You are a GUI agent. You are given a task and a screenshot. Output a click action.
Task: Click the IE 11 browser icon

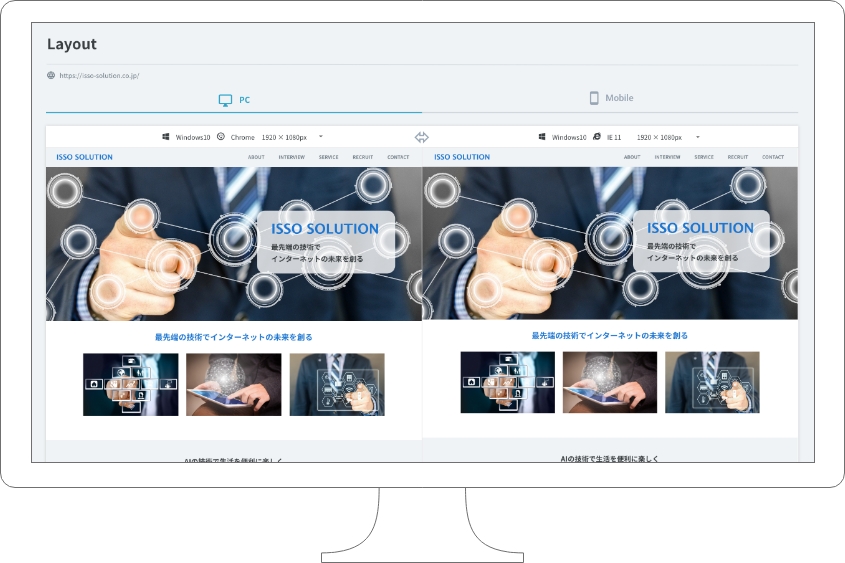[597, 137]
